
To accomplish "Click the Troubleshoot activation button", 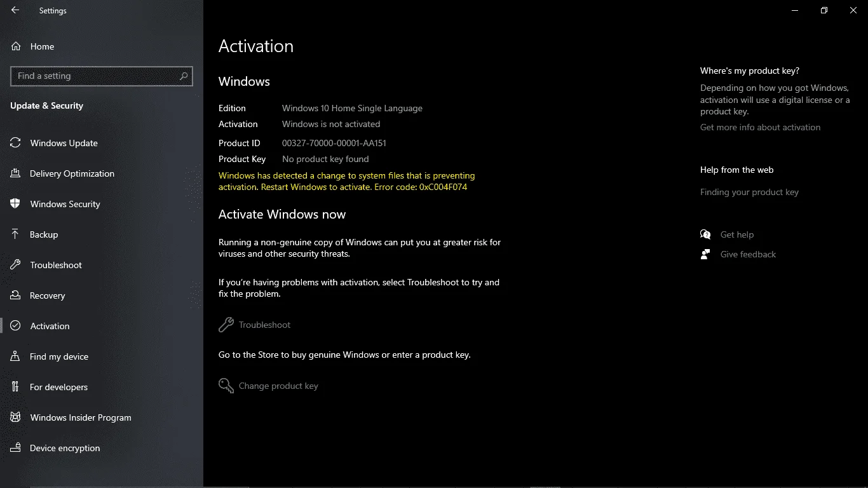I will click(x=255, y=325).
